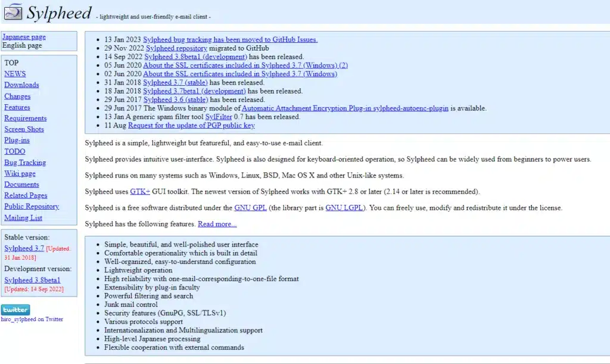The height and width of the screenshot is (364, 610).
Task: Click the 'High-level Japanese processing' feature item
Action: [x=152, y=338]
